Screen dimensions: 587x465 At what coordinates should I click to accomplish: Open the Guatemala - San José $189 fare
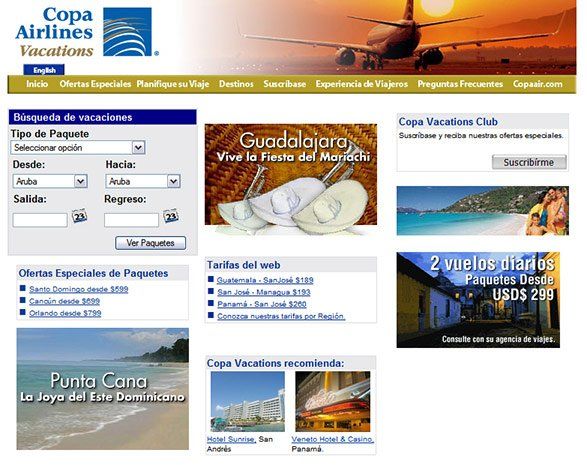coord(265,280)
